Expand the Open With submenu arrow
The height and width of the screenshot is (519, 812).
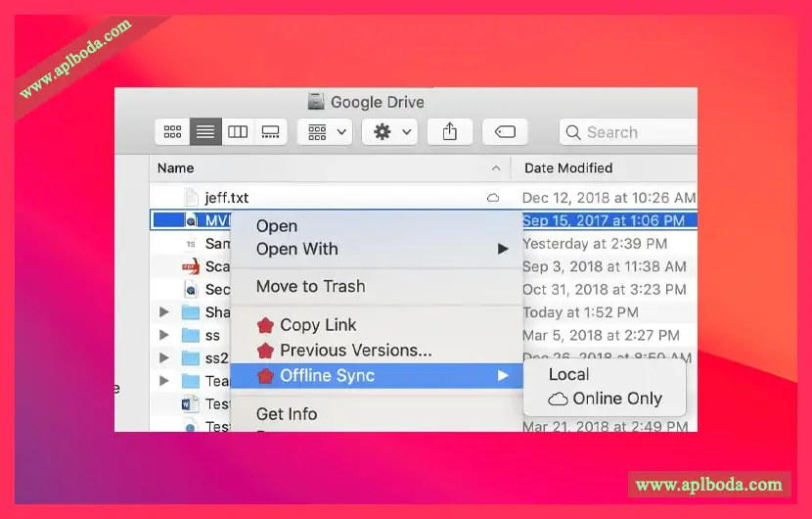(x=503, y=249)
